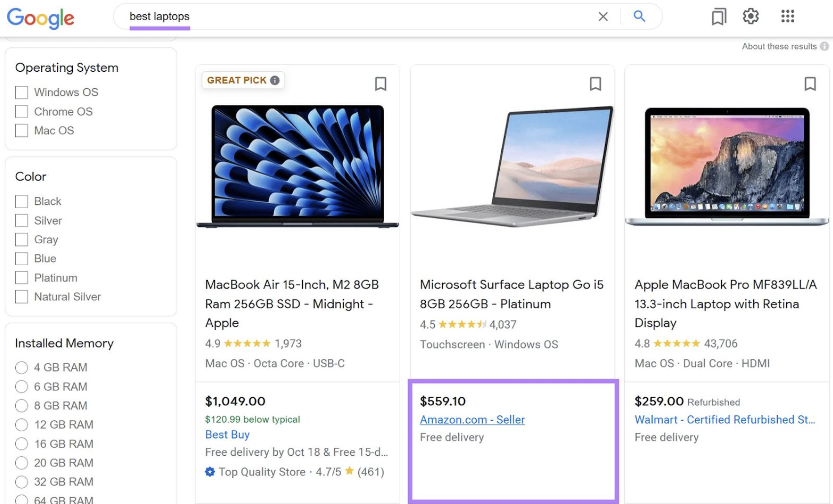Clear the search query with X icon
This screenshot has width=833, height=504.
pyautogui.click(x=603, y=17)
